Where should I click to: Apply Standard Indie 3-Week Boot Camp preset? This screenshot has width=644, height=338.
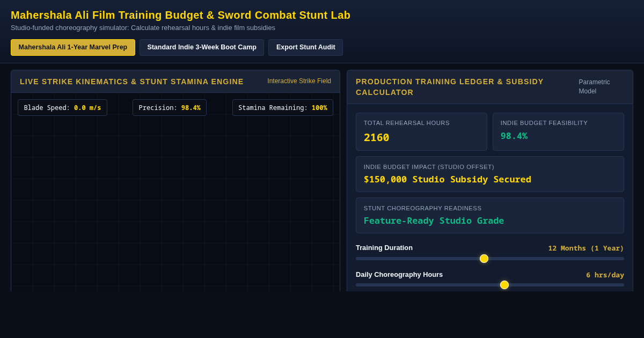tap(202, 47)
